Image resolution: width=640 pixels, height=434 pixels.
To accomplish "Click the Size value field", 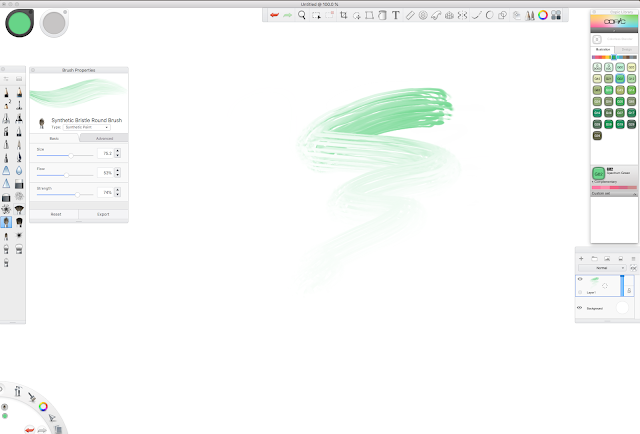I will 105,153.
